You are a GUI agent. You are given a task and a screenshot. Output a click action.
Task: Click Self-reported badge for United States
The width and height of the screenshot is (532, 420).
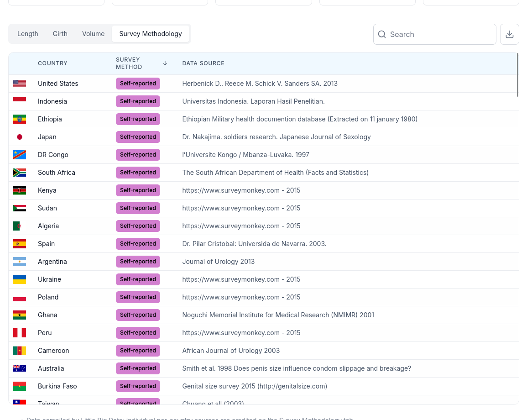click(x=138, y=84)
